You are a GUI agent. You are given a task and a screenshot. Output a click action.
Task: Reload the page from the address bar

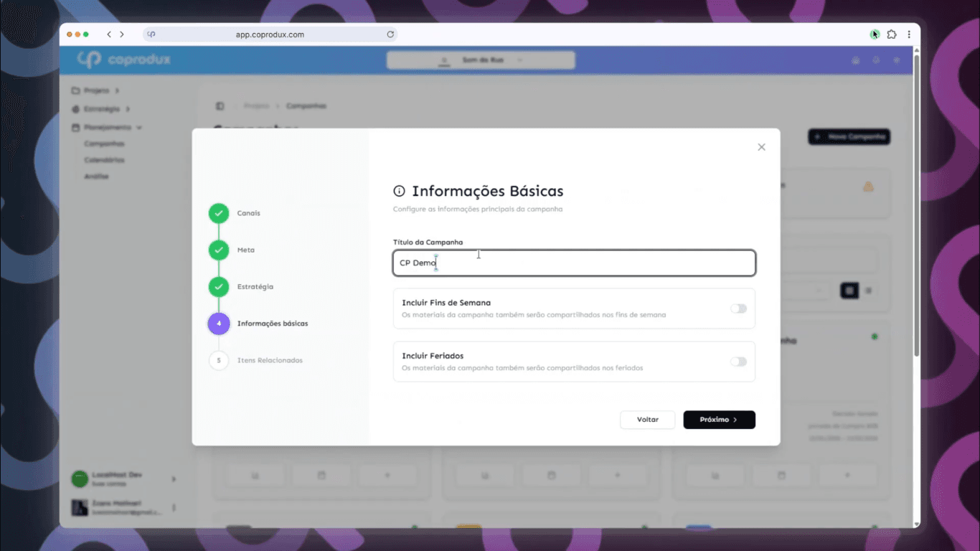(390, 34)
